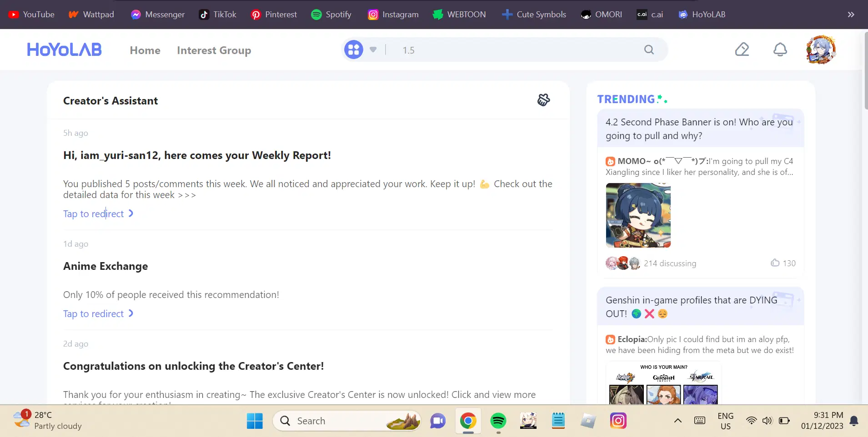The image size is (868, 437).
Task: Open the Interest Group tab
Action: pos(214,50)
